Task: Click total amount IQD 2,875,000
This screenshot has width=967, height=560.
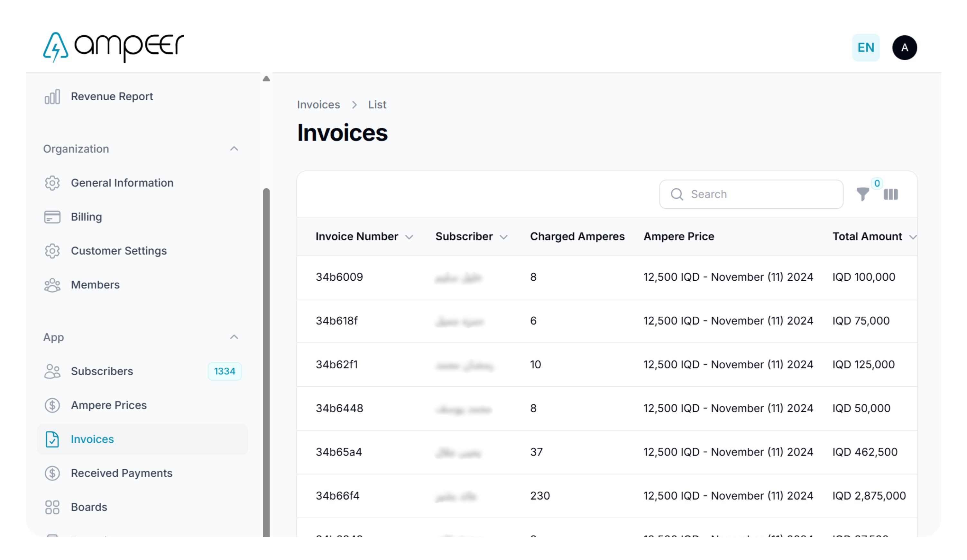Action: click(x=869, y=496)
